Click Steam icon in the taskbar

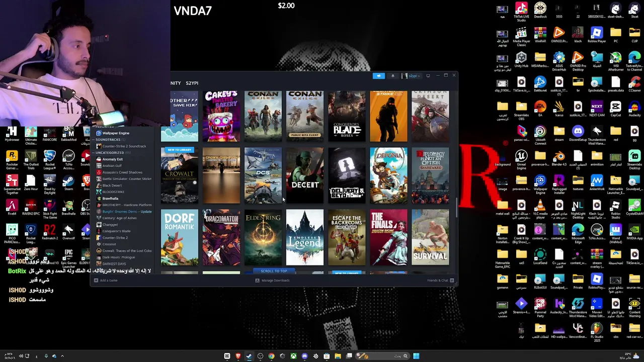pos(249,356)
